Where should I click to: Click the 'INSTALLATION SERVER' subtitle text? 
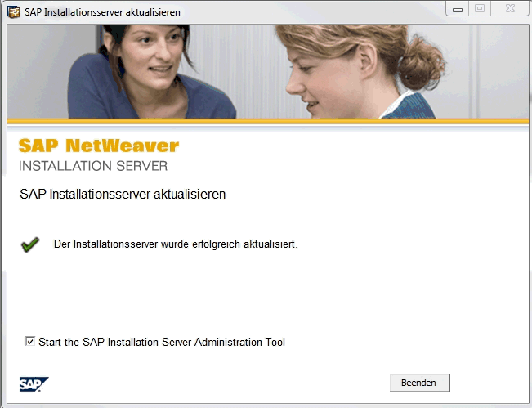pos(93,166)
